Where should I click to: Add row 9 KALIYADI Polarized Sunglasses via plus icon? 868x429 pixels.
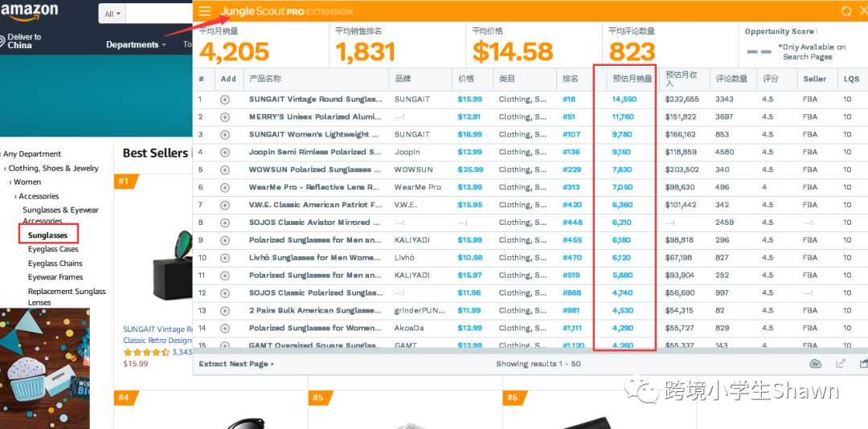coord(225,240)
